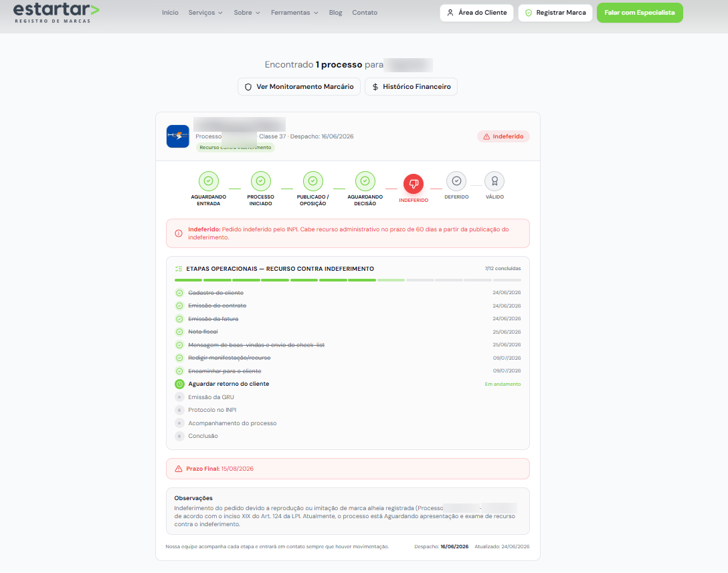Click pending dot for Emissão da GRU

tap(179, 397)
